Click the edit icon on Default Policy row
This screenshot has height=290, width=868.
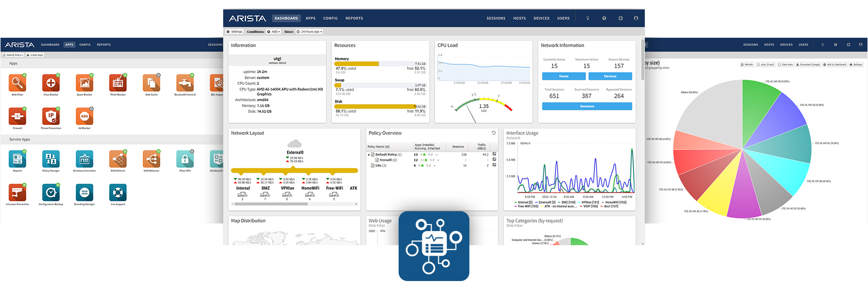point(494,154)
